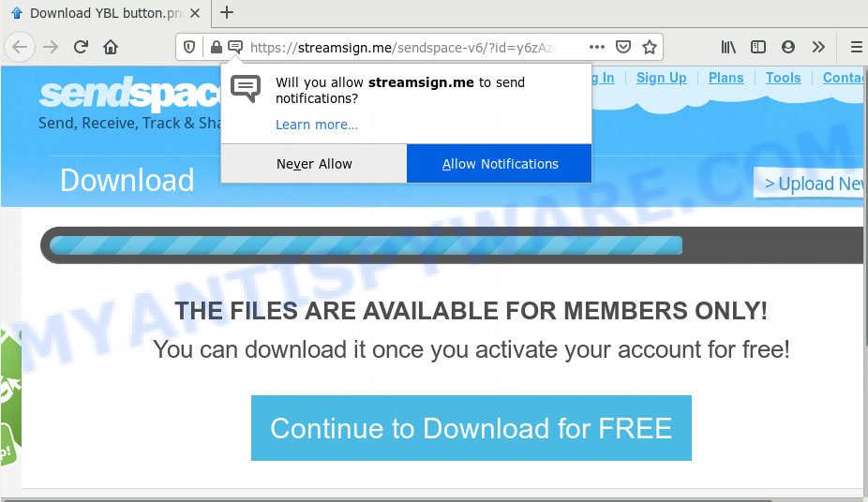
Task: Toggle the sidebar view icon
Action: coord(758,47)
